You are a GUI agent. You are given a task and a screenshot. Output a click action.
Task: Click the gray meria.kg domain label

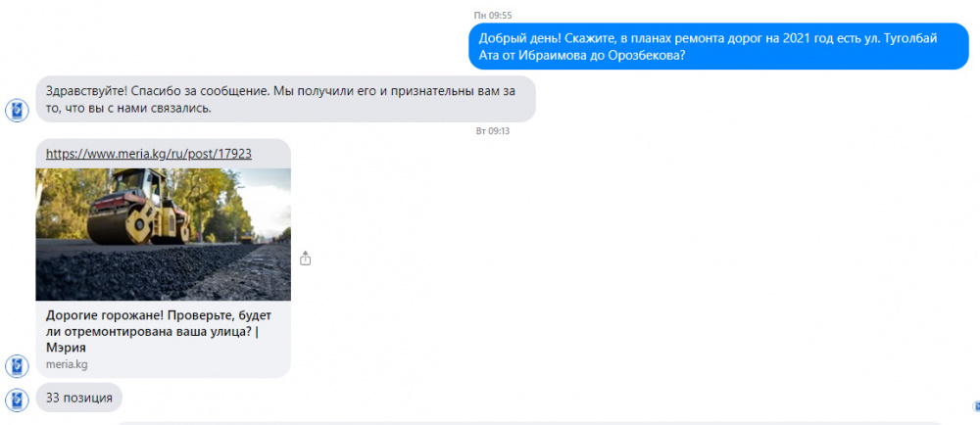tap(67, 364)
